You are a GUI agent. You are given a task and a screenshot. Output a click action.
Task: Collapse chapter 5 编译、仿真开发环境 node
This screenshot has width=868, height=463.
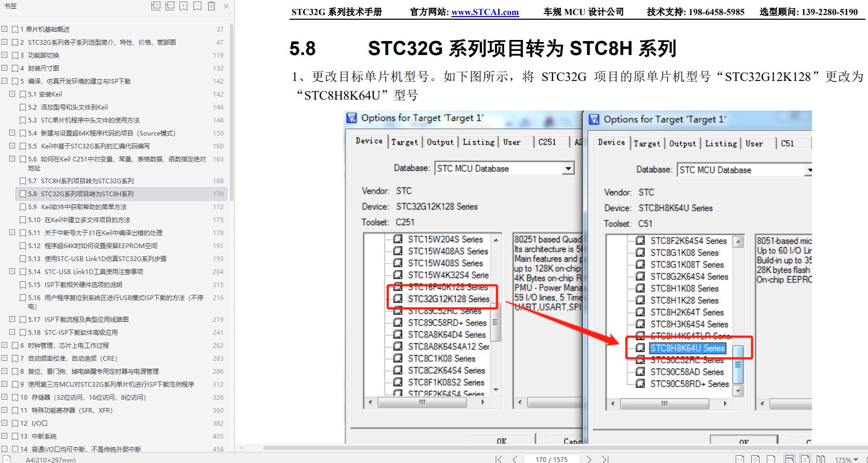coord(5,81)
